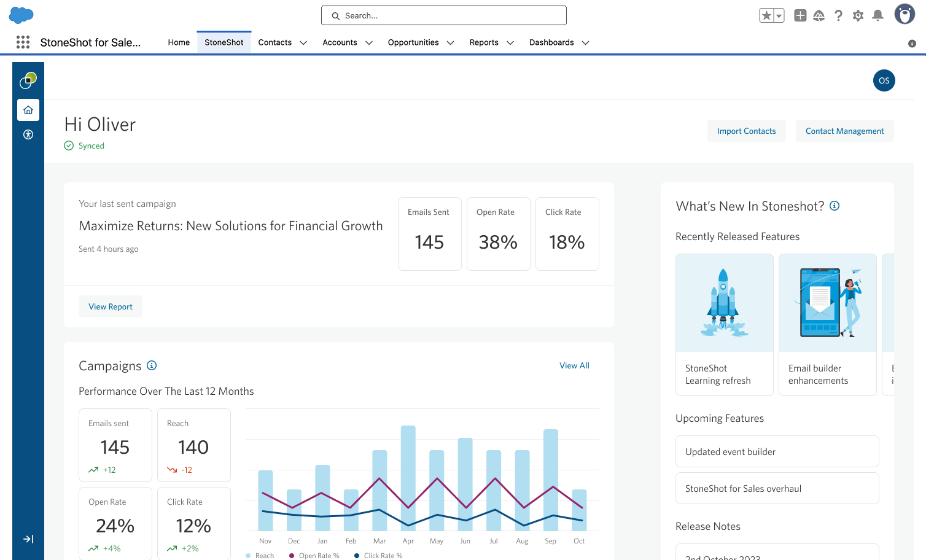
Task: Open the Help question mark icon
Action: click(x=838, y=15)
